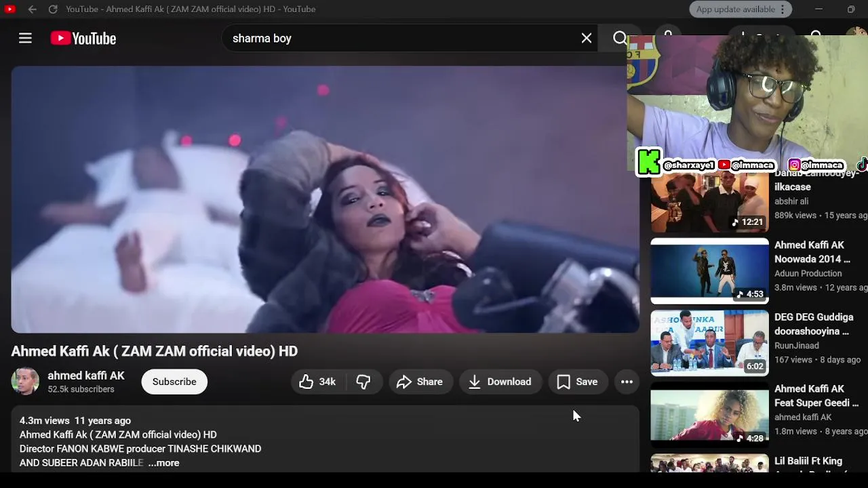Click the red YouTube app icon in title bar
The width and height of the screenshot is (868, 488).
coord(9,9)
